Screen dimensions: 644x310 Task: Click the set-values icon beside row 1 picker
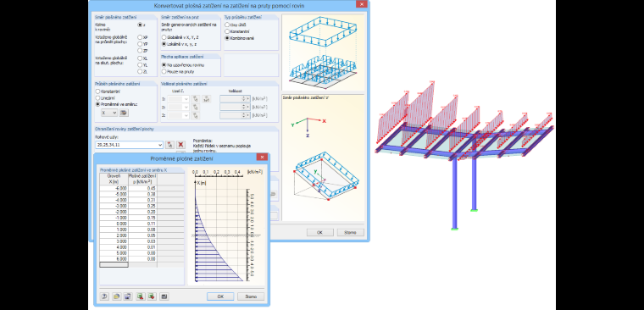(x=207, y=99)
